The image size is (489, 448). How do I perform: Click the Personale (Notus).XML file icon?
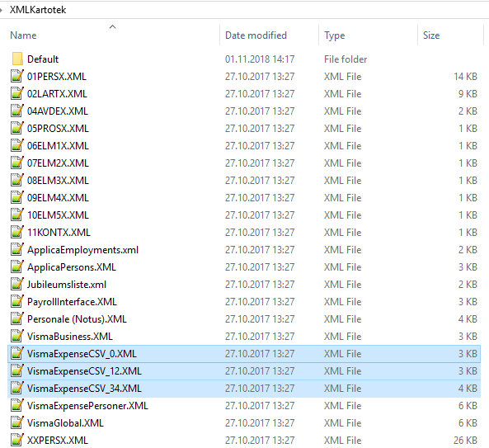(17, 318)
